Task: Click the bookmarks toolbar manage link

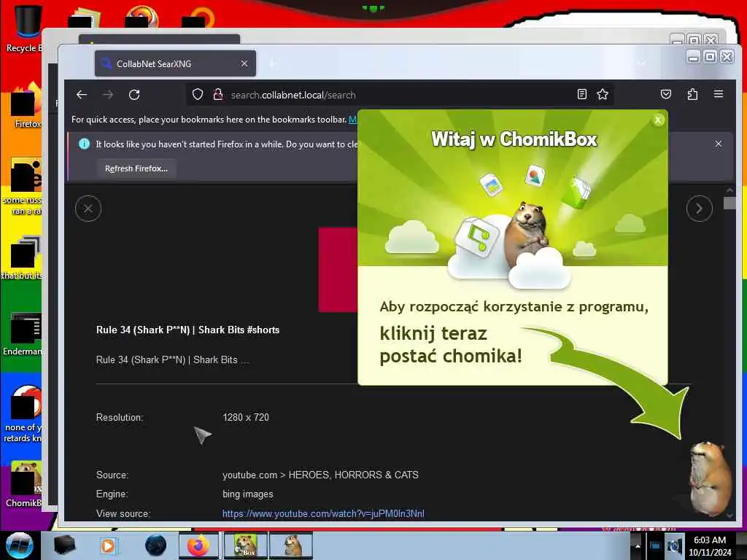Action: (352, 120)
